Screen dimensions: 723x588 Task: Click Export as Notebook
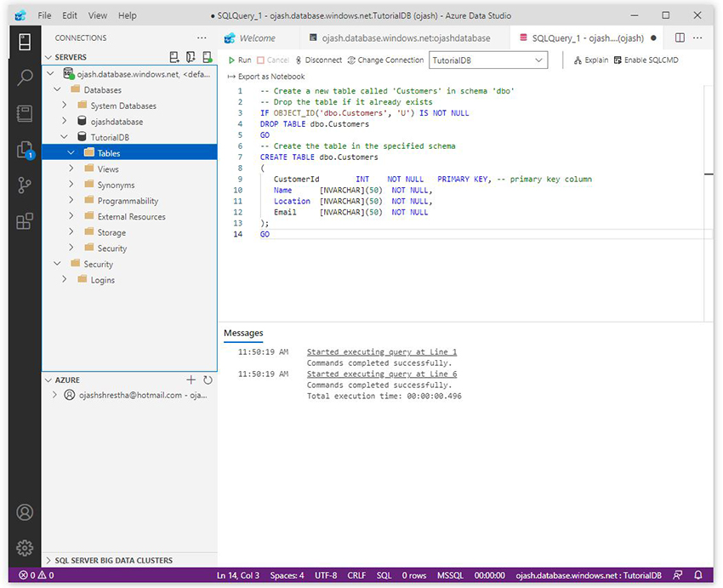(x=265, y=77)
